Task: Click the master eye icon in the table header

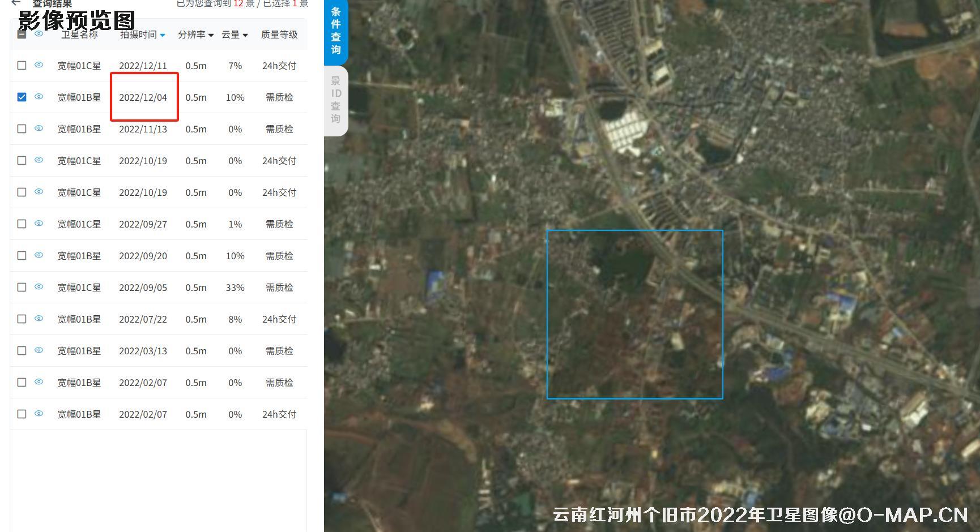Action: [39, 34]
